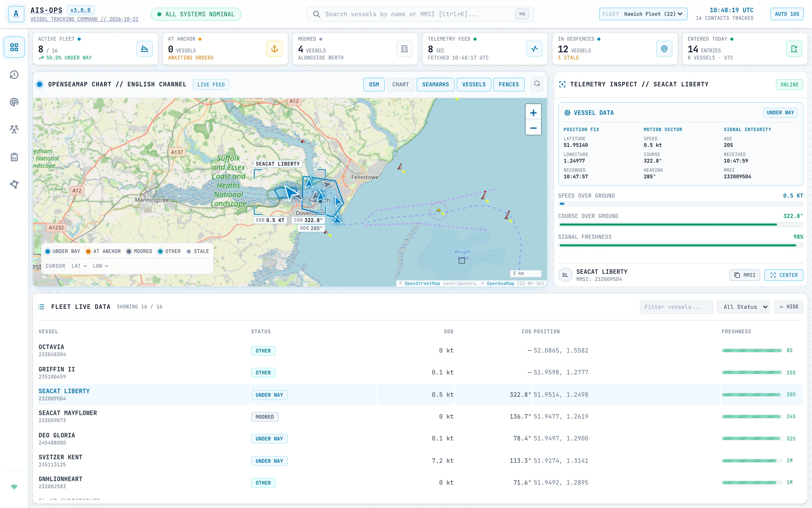
Task: Collapse fleet table with HIDE button
Action: point(788,307)
